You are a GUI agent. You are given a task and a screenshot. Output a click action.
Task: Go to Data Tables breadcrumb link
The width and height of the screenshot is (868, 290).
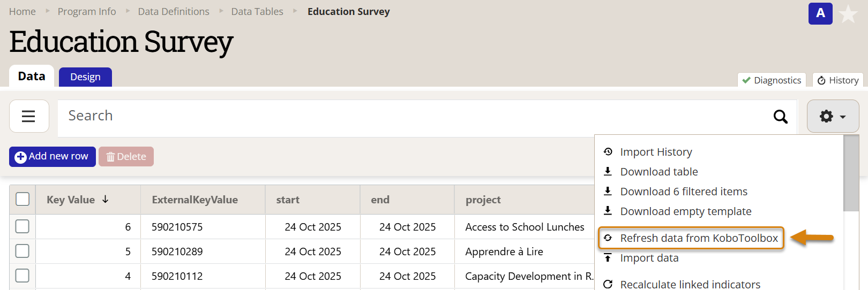coord(257,12)
